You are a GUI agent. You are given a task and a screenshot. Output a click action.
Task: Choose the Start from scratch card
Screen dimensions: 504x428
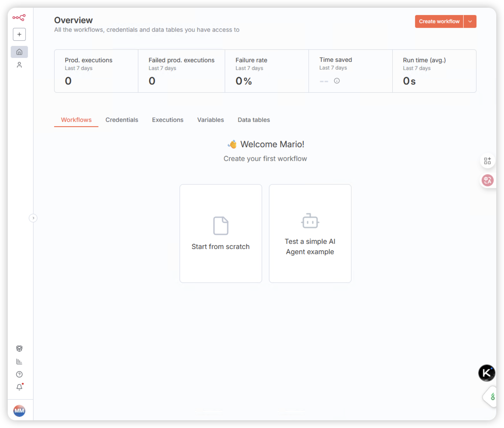tap(221, 234)
